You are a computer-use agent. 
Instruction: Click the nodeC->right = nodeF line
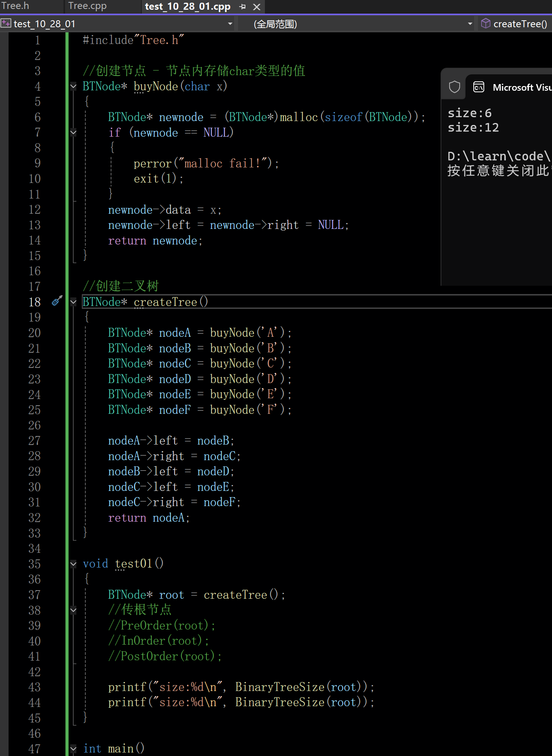pyautogui.click(x=175, y=502)
